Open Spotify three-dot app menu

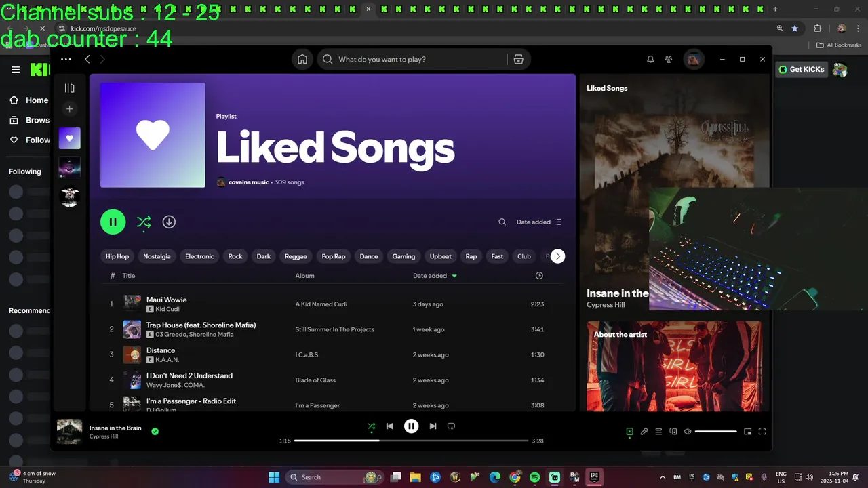coord(66,59)
